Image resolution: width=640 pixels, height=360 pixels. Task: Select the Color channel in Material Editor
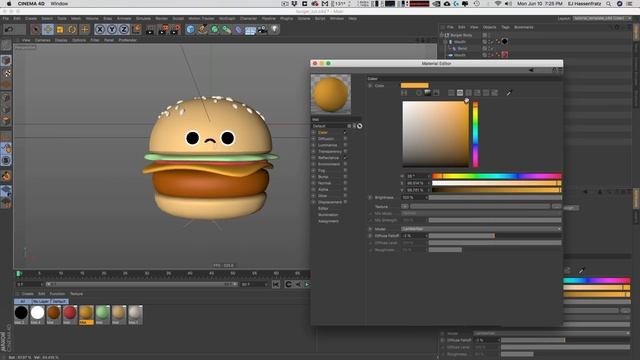click(323, 132)
